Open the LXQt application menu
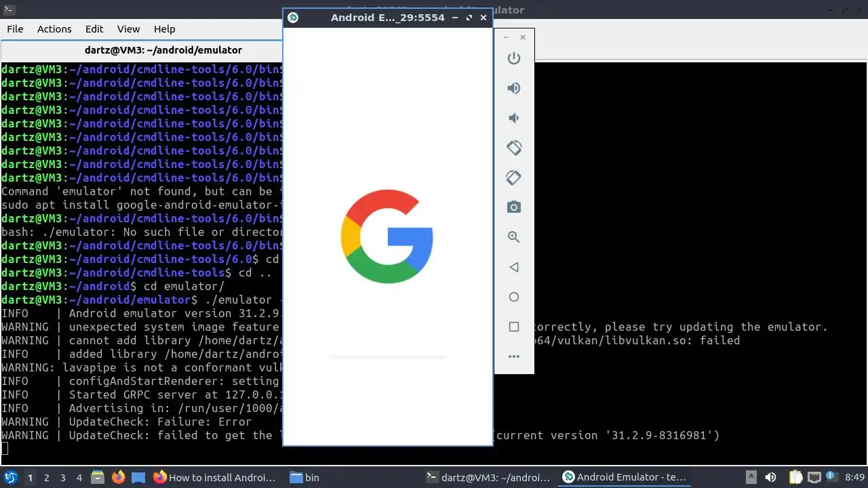 point(11,477)
